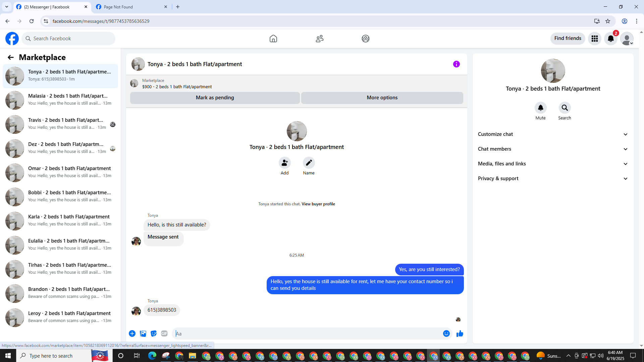
Task: Open File Explorer from taskbar
Action: tap(192, 356)
